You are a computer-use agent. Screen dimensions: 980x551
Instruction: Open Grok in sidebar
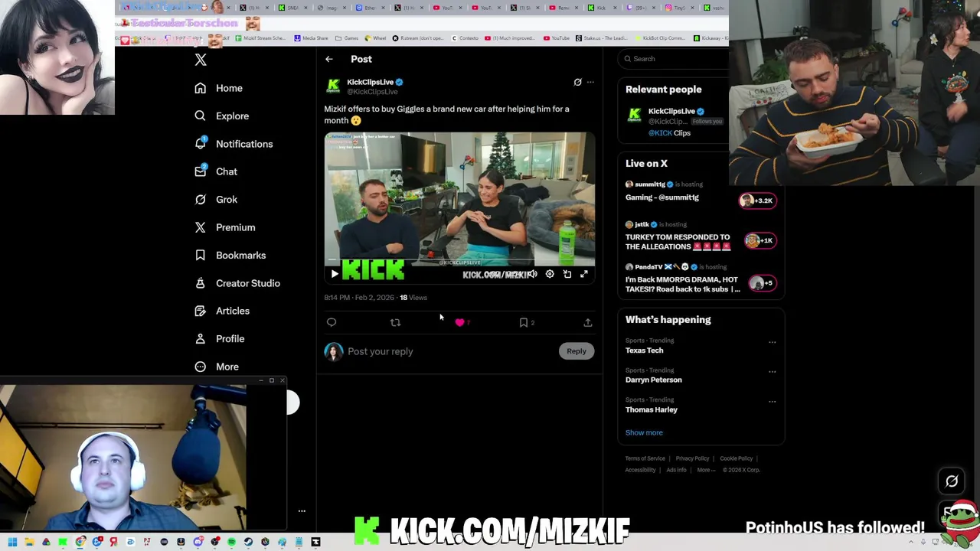tap(216, 199)
